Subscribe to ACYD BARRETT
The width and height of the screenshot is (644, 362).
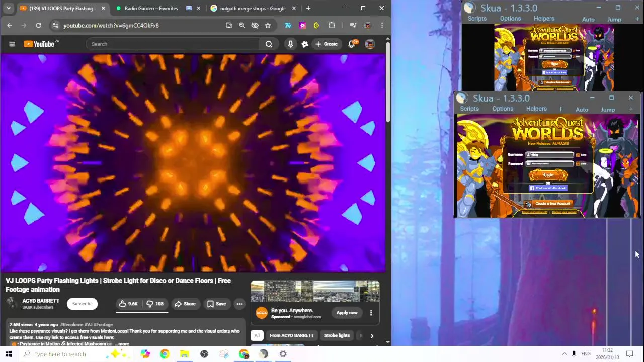pos(82,304)
